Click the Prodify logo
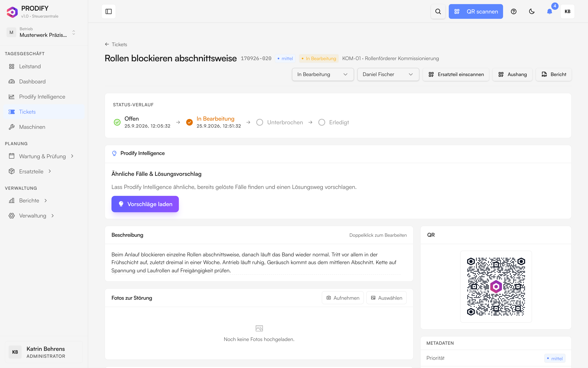Viewport: 588px width, 368px height. (x=12, y=12)
